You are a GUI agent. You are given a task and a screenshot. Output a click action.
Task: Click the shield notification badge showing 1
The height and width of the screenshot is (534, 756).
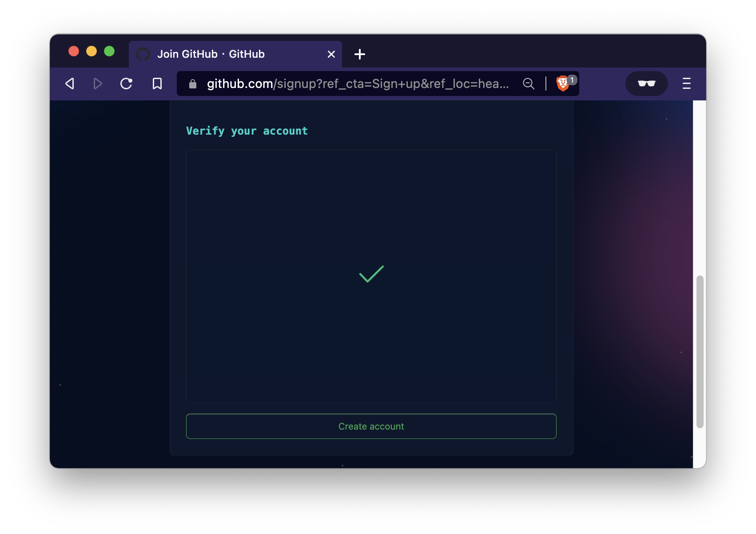[x=572, y=79]
